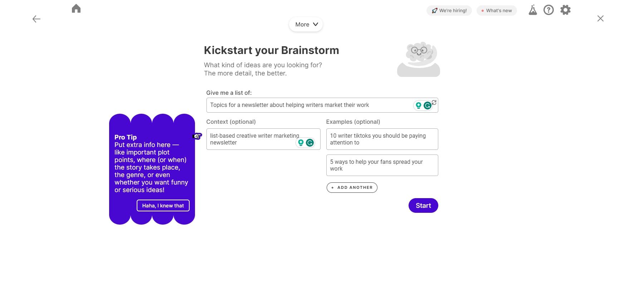Focus the Context optional text box
Screen dimensions: 644x304
tap(250, 139)
